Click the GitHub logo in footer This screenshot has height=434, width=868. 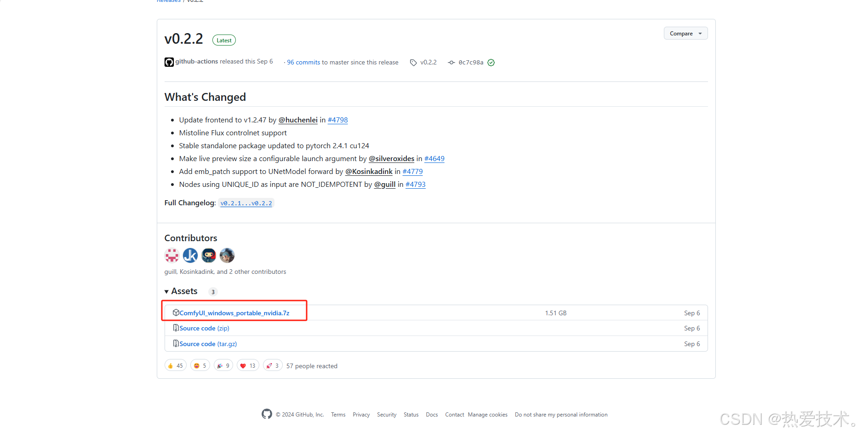(267, 414)
